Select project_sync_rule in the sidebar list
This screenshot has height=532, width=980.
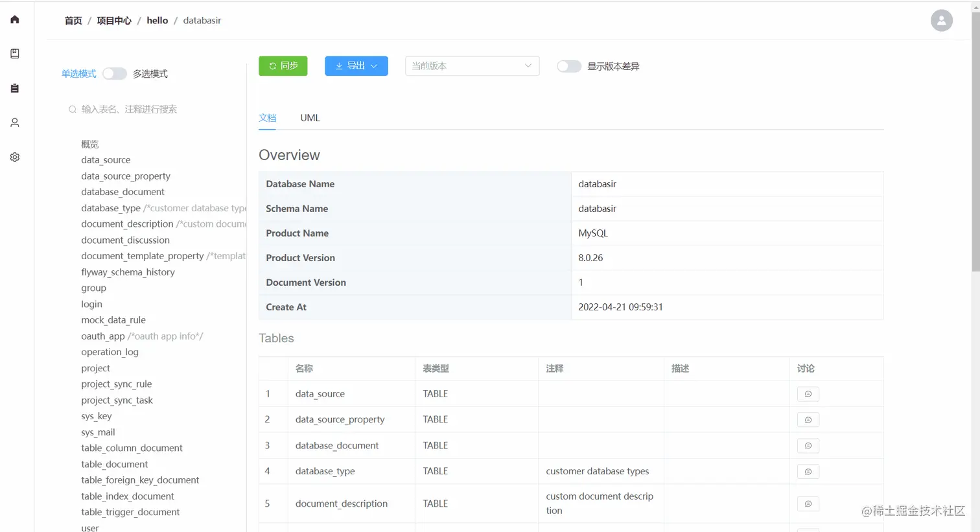(116, 384)
